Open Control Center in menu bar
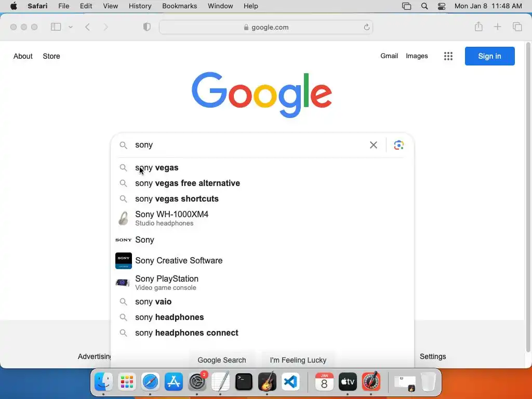 pyautogui.click(x=442, y=6)
